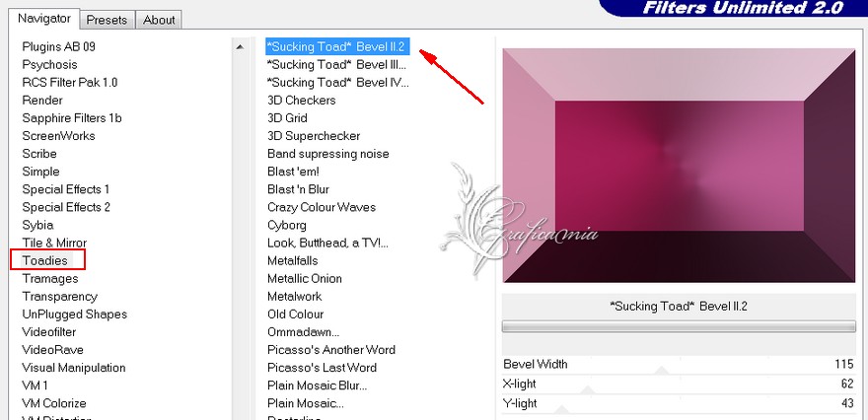Select 3D Checkers filter
The image size is (868, 420).
pos(302,101)
